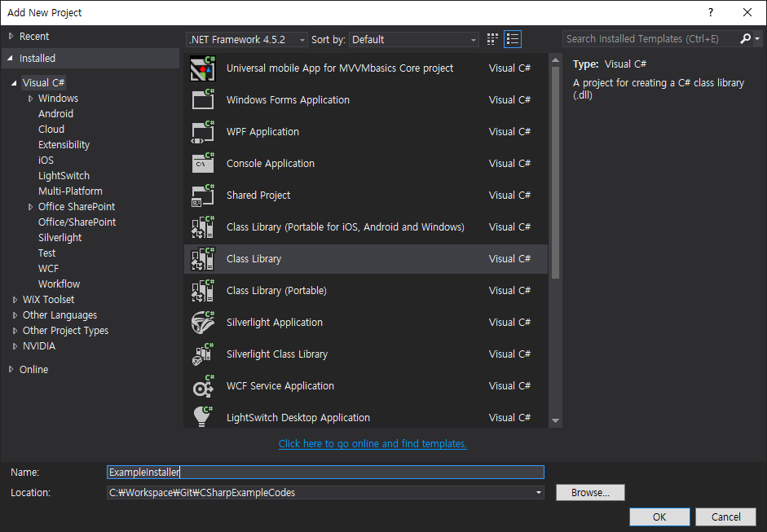767x532 pixels.
Task: Select the Silverlight category
Action: pyautogui.click(x=60, y=238)
